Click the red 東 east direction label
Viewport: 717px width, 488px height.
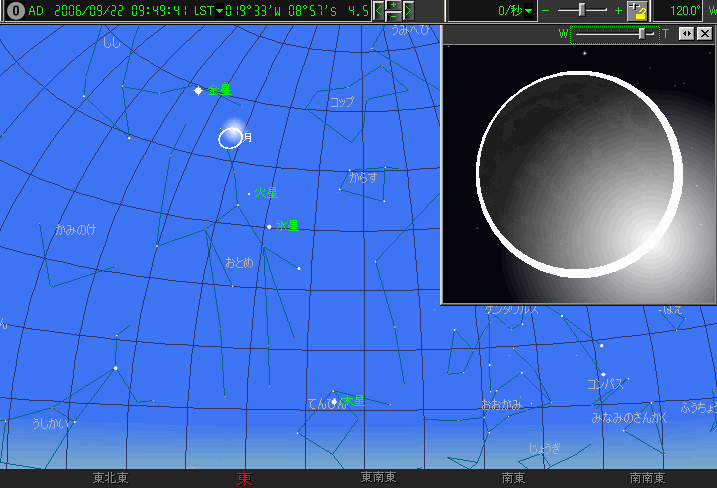pos(244,479)
